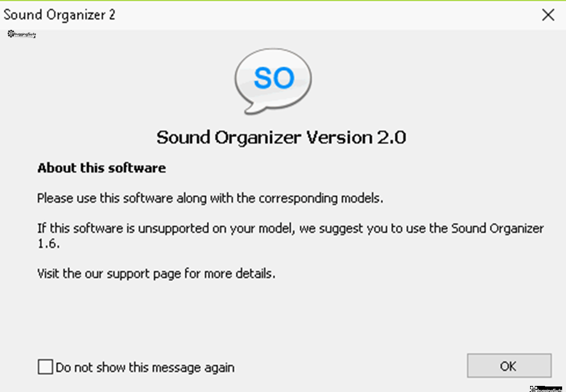Click the watermark logo below the OK button

[546, 389]
